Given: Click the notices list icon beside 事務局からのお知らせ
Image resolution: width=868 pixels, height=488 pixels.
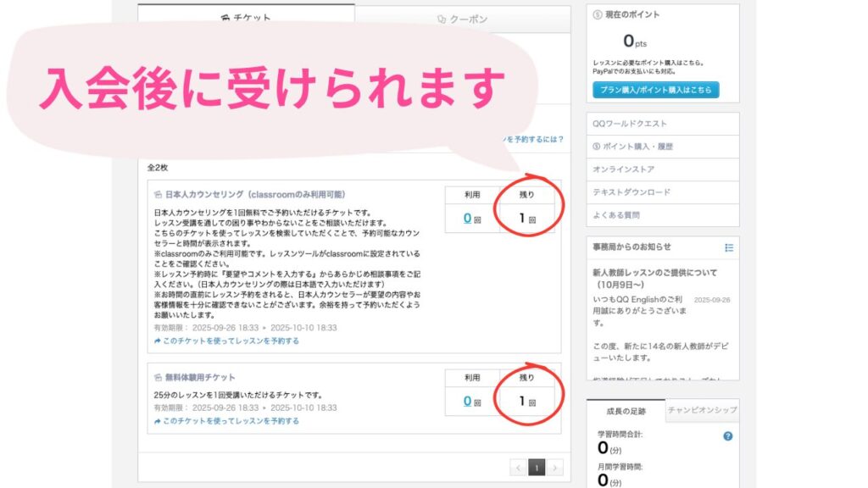Looking at the screenshot, I should tap(729, 247).
